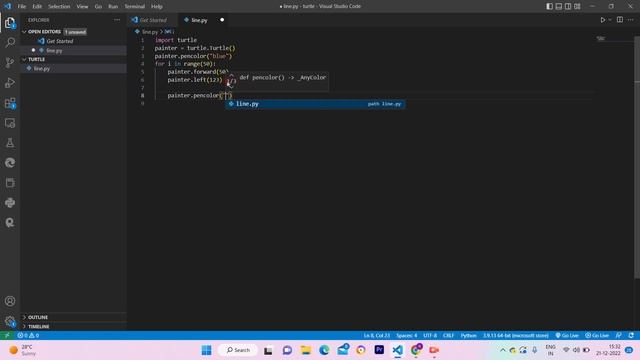Open Microsoft Edge from taskbar

324,350
